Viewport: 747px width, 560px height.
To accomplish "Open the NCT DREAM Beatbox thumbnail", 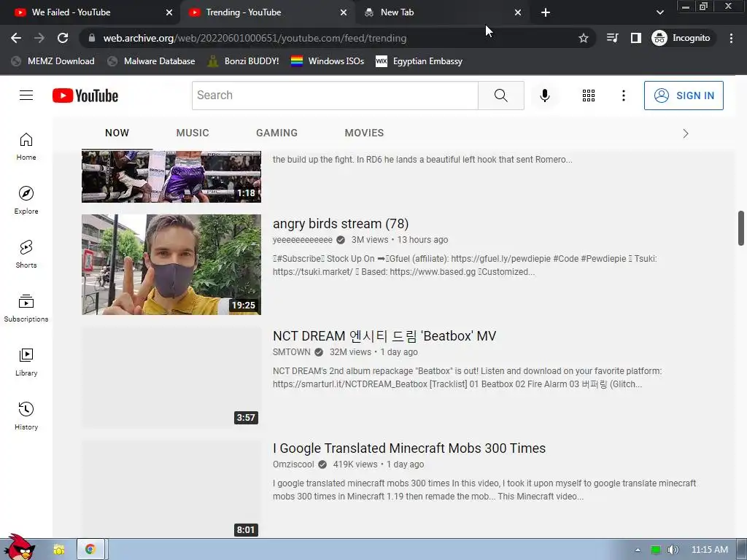I will [x=171, y=377].
